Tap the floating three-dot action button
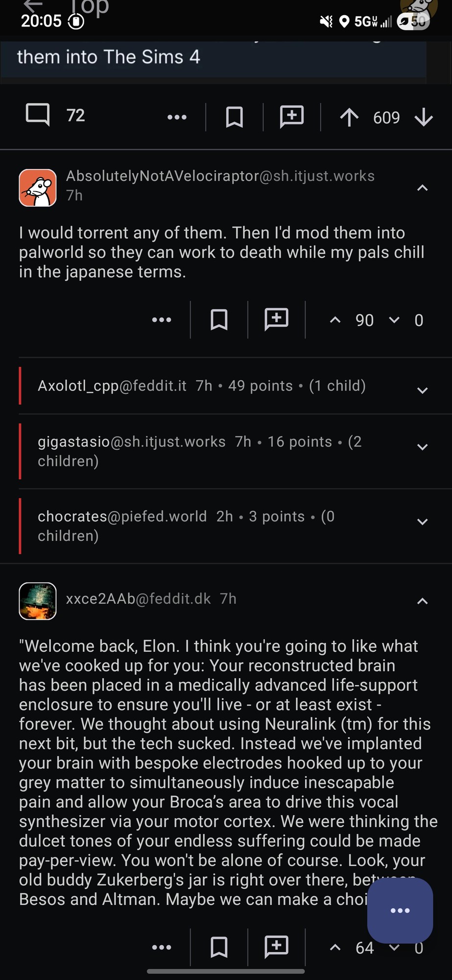The image size is (452, 980). pyautogui.click(x=400, y=910)
